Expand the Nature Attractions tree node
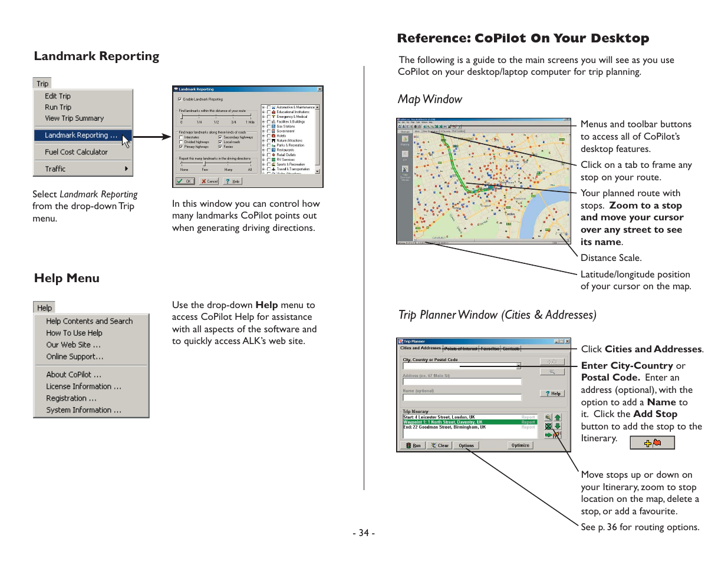Viewport: 728px width, 562px height. point(263,140)
